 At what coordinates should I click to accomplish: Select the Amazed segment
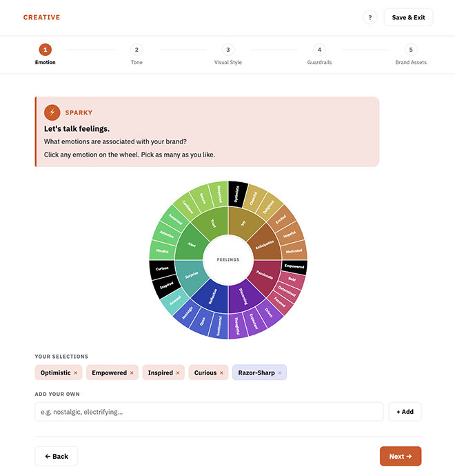pyautogui.click(x=175, y=301)
